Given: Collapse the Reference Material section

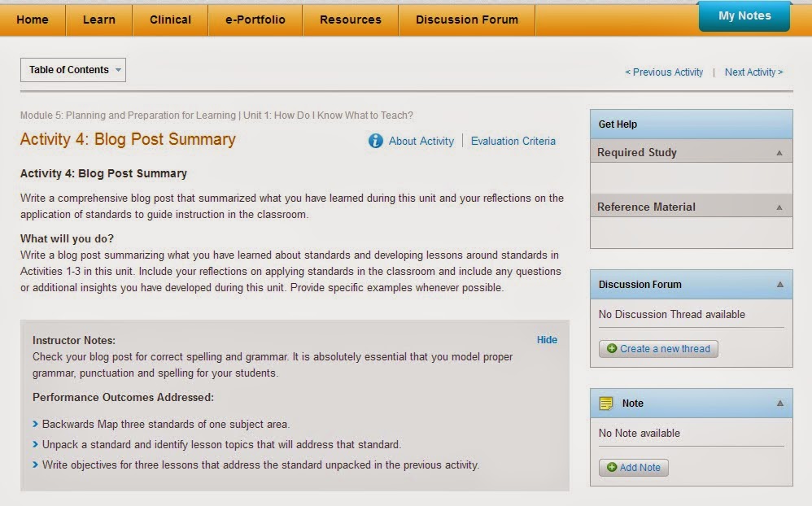Looking at the screenshot, I should (779, 207).
